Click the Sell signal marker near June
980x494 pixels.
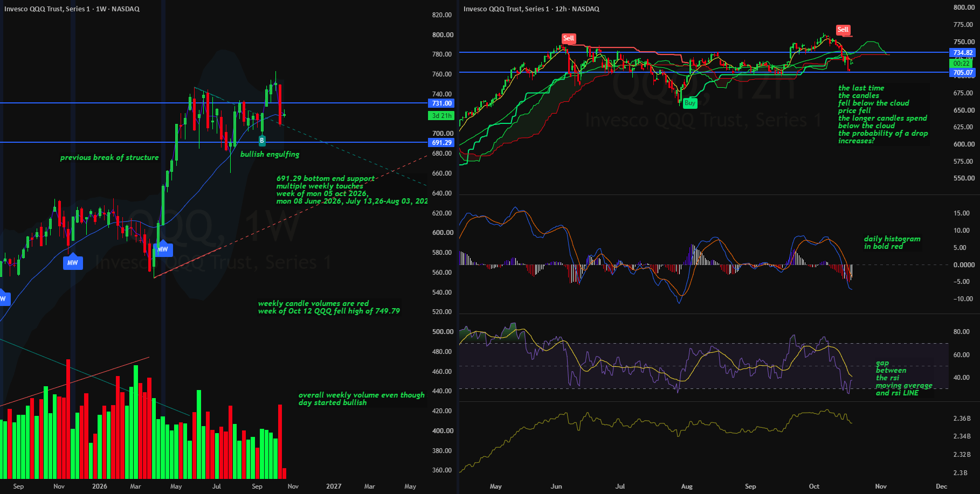569,38
